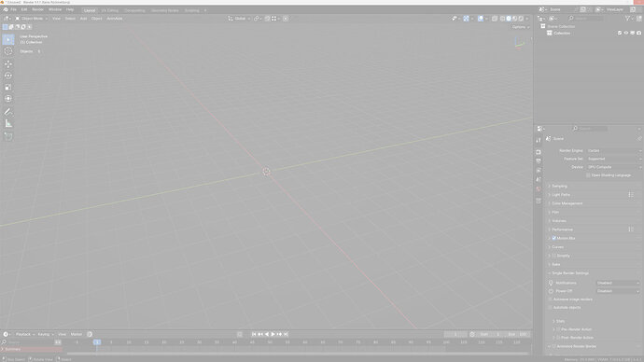The width and height of the screenshot is (644, 362).
Task: Click the viewport navigation axis gizmo
Action: click(x=519, y=44)
